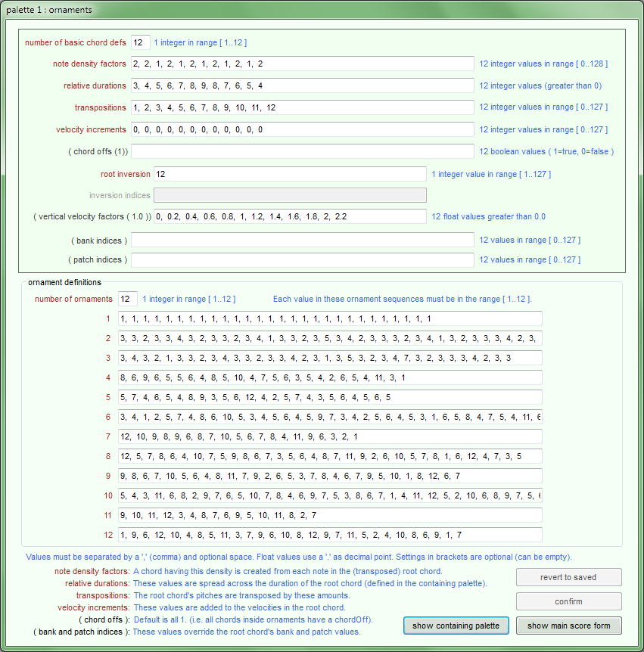
Task: Click the ornament 7 sequence field
Action: pyautogui.click(x=330, y=436)
